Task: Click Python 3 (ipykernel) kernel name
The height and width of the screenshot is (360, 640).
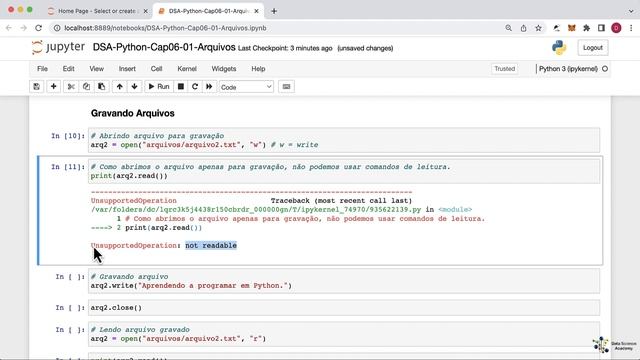Action: 568,69
